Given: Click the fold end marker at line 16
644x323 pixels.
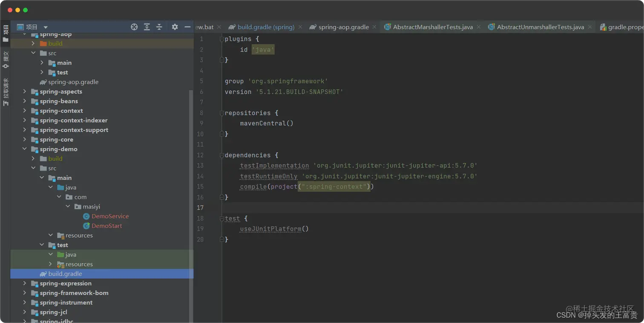Looking at the screenshot, I should point(221,197).
